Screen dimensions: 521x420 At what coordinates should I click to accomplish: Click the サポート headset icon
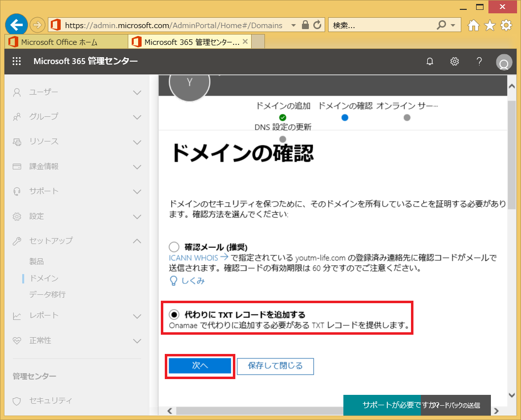coord(17,191)
